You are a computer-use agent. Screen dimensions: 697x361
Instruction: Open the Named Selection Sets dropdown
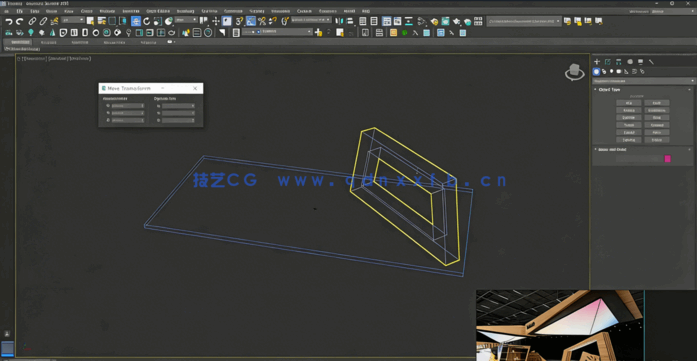pos(311,20)
